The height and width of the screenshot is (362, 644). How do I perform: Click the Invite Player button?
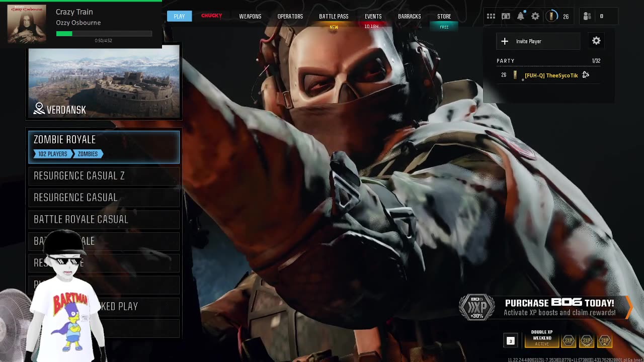(538, 41)
